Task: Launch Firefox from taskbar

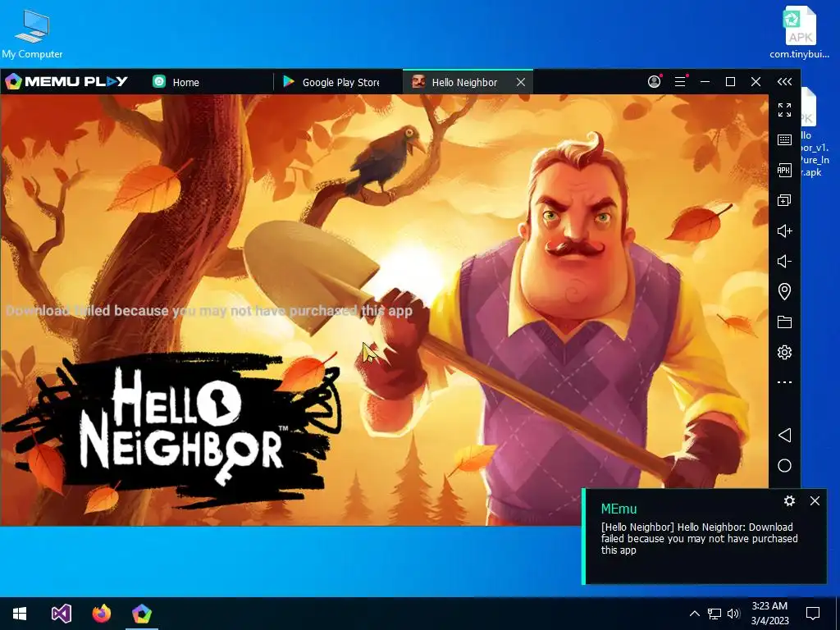Action: pos(101,614)
